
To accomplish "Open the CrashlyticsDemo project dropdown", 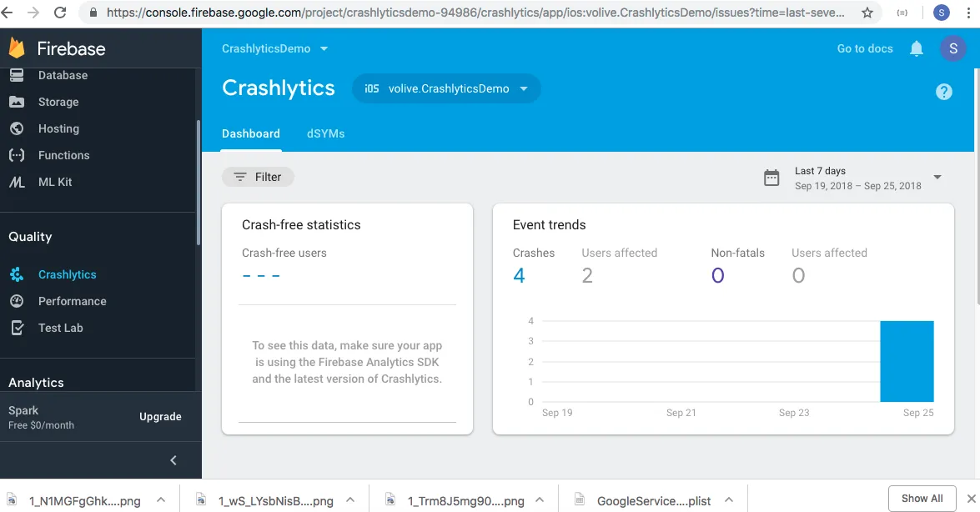I will 274,48.
